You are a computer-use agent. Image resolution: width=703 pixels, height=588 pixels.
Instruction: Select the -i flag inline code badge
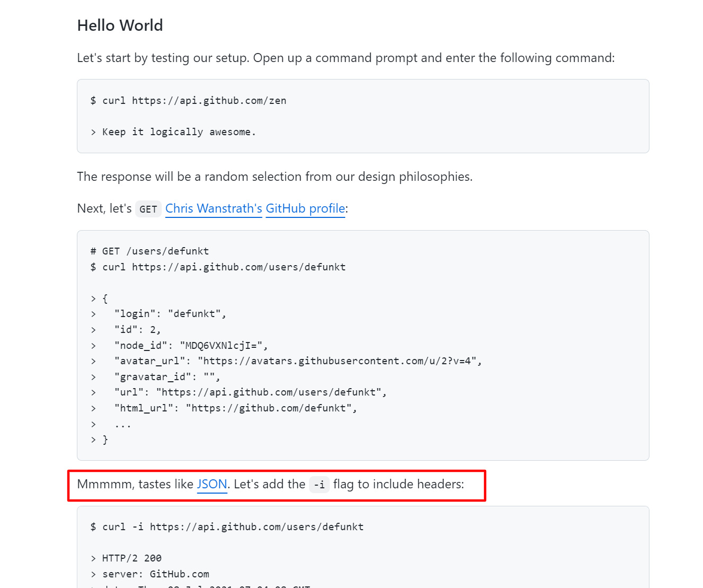click(319, 485)
